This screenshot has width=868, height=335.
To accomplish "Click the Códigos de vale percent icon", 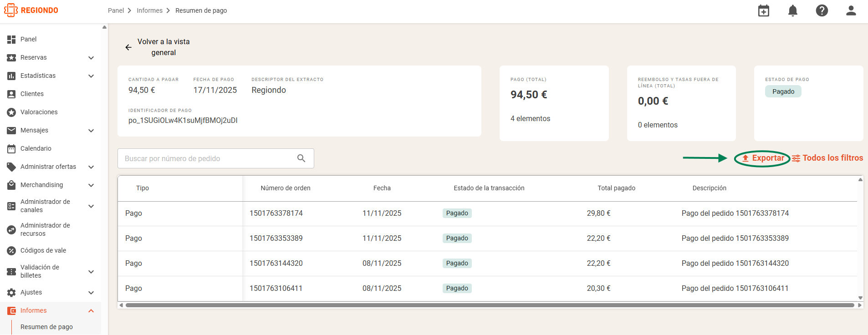I will tap(11, 251).
